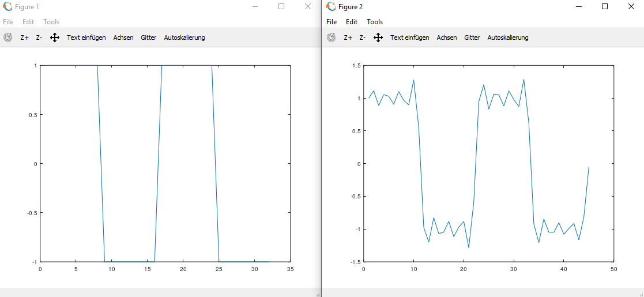The image size is (644, 297).
Task: Open the Tools menu in Figure 1
Action: click(x=51, y=22)
